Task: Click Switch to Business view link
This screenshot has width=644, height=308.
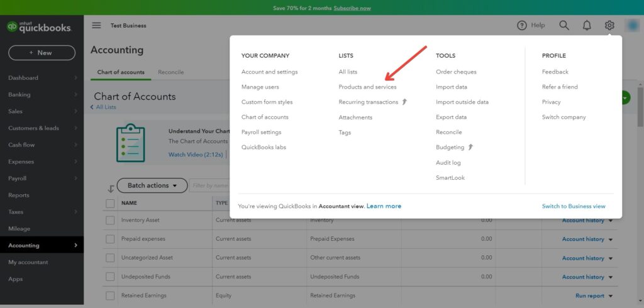Action: (x=574, y=206)
